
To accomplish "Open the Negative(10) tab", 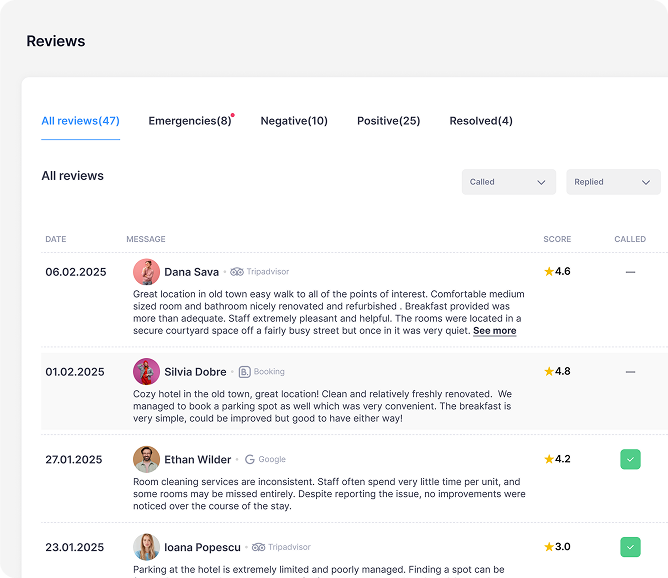I will [x=294, y=121].
